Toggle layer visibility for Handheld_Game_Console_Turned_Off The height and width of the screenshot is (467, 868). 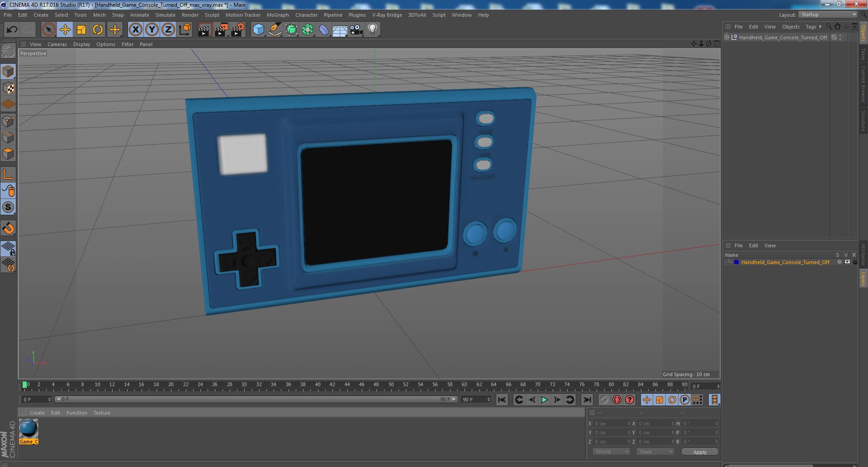[847, 262]
